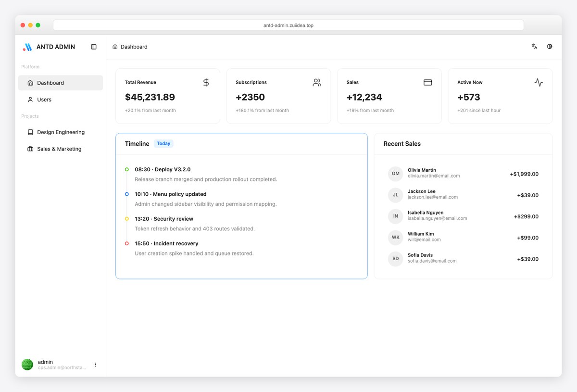This screenshot has width=577, height=392.
Task: Click '08:30 · Deploy V3.2.0' entry title
Action: coord(163,169)
